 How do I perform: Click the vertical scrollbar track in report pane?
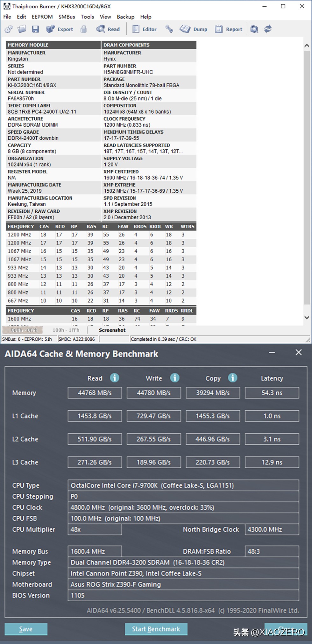[307, 178]
